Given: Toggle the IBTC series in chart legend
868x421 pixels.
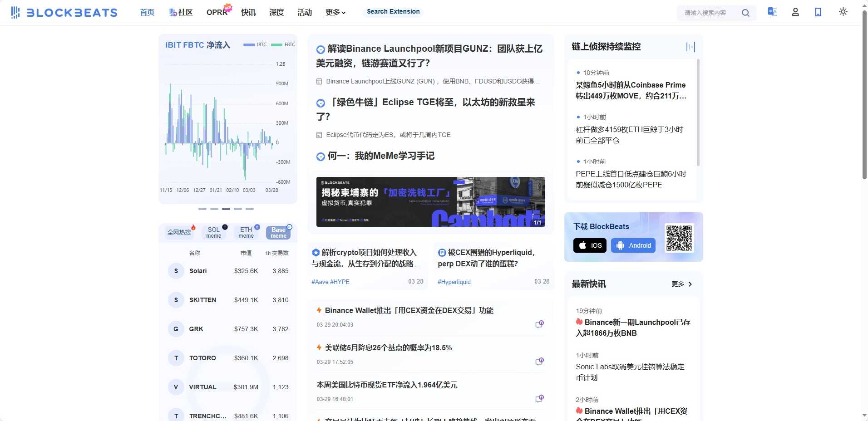Looking at the screenshot, I should 255,44.
